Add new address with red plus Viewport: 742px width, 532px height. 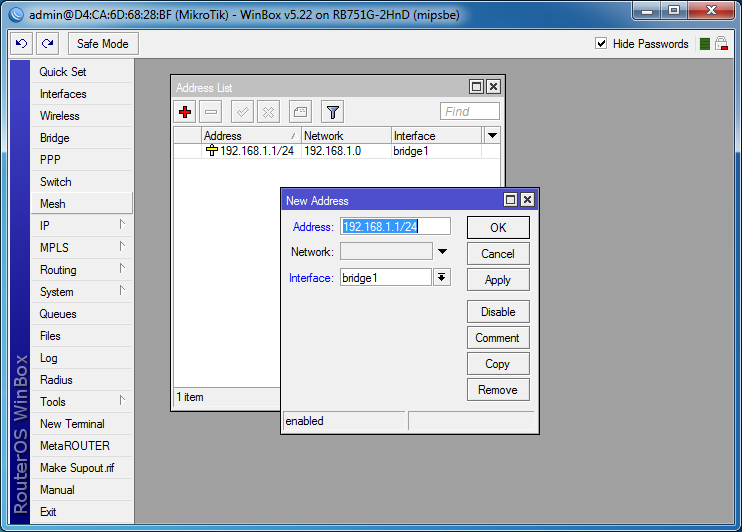click(x=185, y=112)
